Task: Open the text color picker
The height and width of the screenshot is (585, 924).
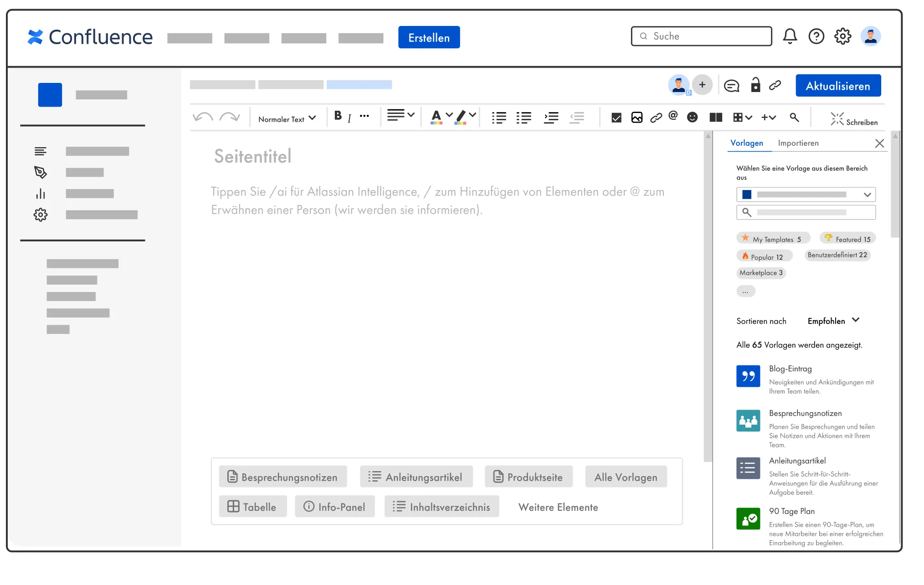Action: [436, 117]
